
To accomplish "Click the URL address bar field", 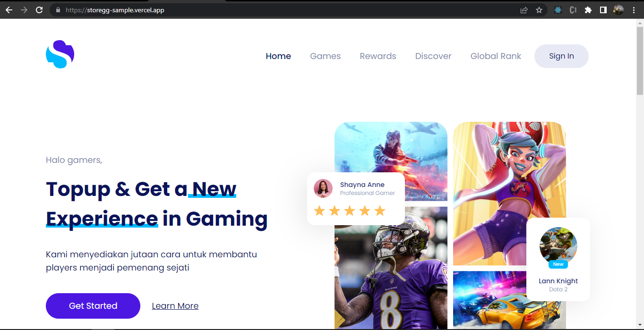I will click(x=283, y=10).
